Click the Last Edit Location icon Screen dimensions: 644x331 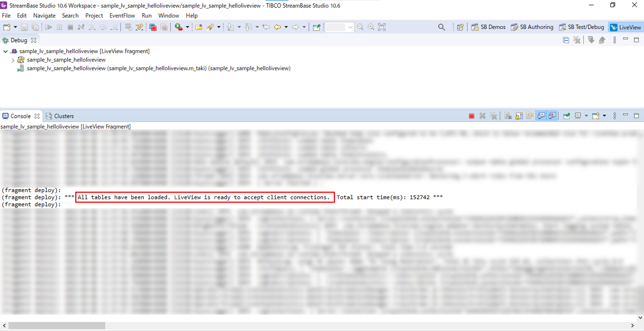coord(266,27)
